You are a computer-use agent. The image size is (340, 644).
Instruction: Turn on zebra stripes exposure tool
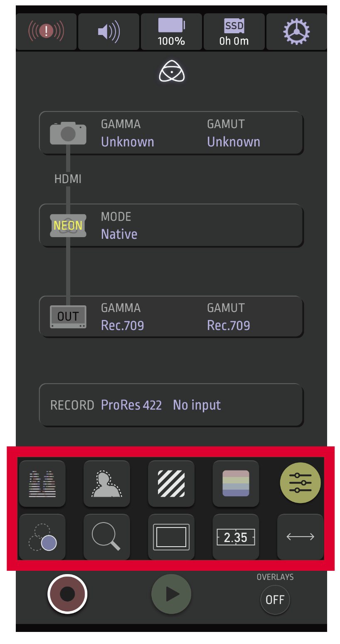[171, 483]
